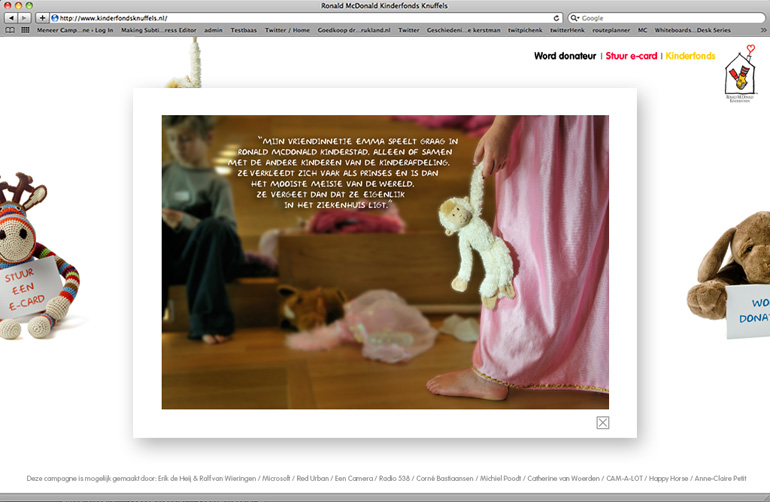This screenshot has width=770, height=502.
Task: Click the Add Bookmark plus button
Action: 41,18
